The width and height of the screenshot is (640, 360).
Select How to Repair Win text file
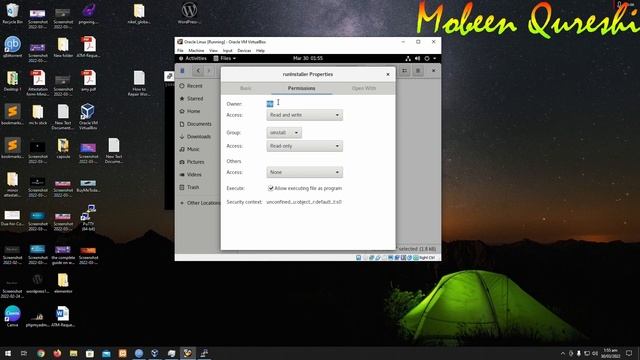click(139, 83)
